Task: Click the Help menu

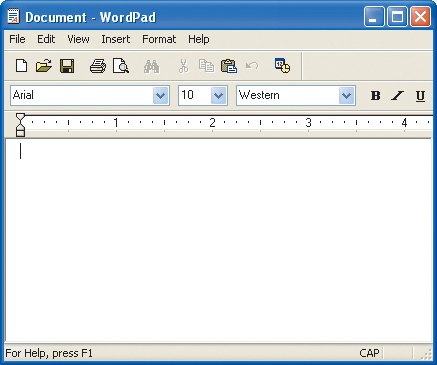Action: pos(199,39)
